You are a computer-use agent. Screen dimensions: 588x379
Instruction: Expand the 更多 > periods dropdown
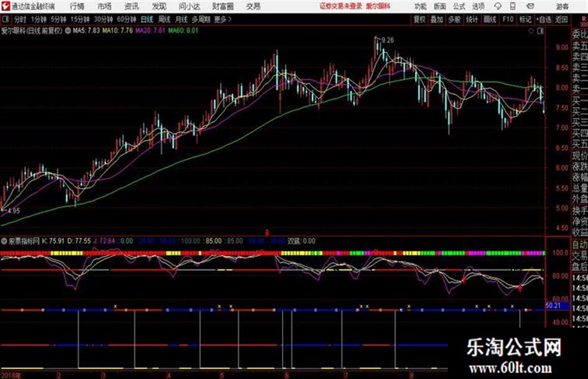223,19
